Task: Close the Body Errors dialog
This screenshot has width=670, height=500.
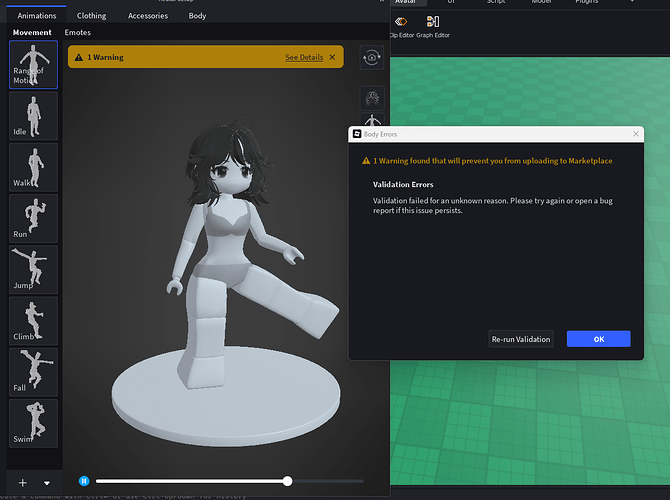Action: [x=636, y=134]
